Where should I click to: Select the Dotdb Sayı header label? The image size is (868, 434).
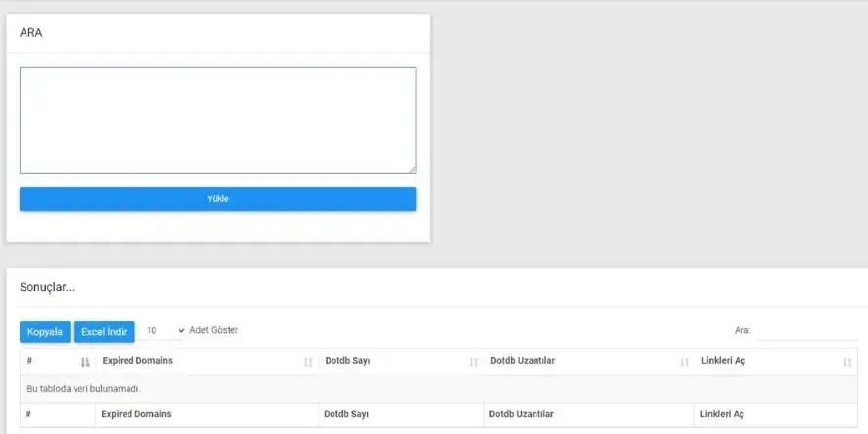pos(346,361)
